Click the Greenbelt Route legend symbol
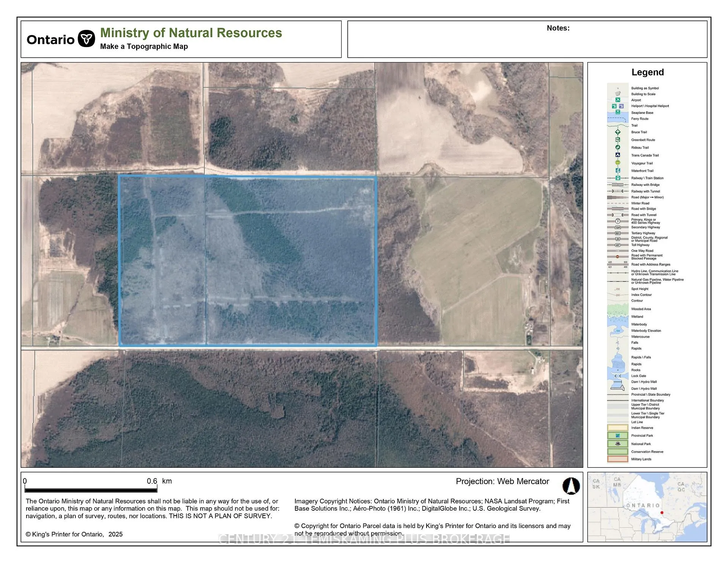Screen dimensions: 728x563 [618, 140]
